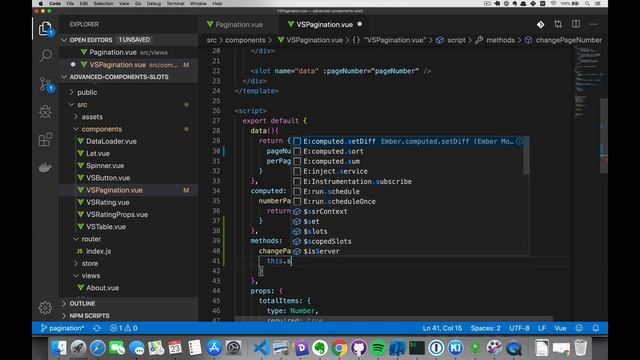Open Google Chrome from the dock

[x=339, y=348]
